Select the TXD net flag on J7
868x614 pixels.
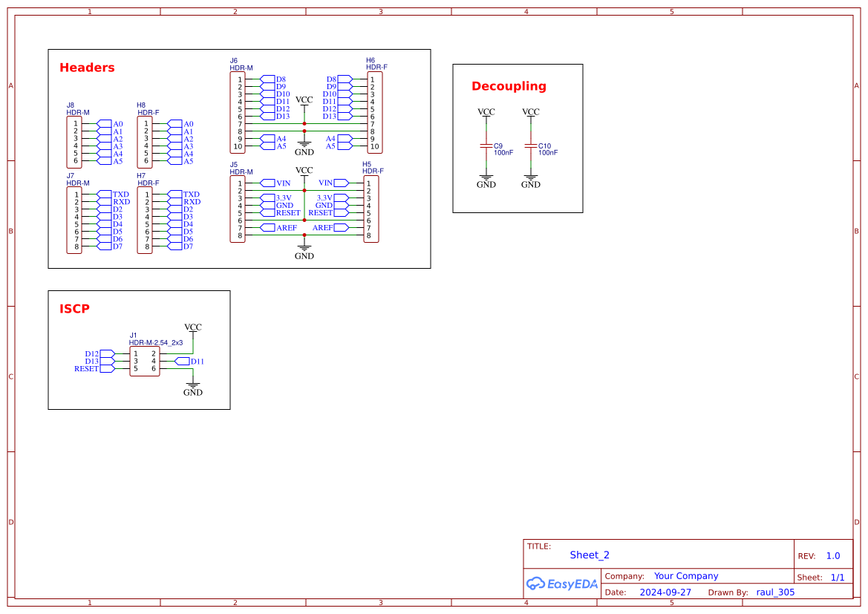click(x=113, y=195)
